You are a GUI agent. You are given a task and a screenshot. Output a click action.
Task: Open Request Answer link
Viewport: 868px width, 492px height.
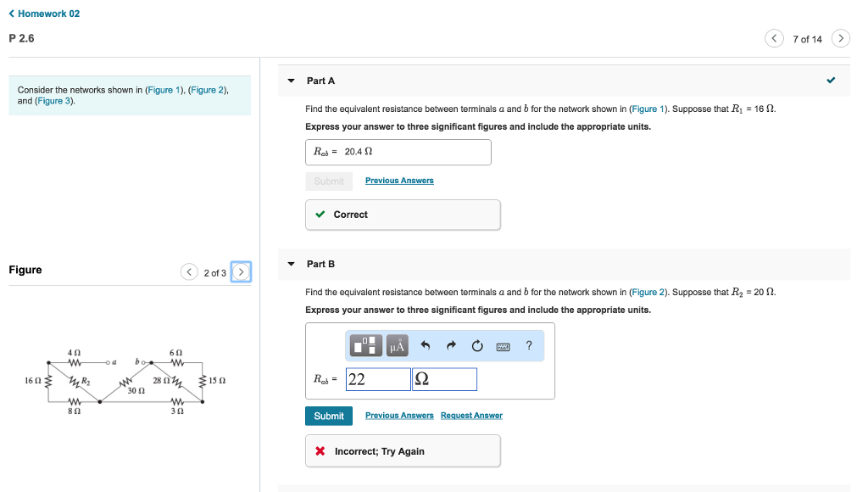[471, 416]
